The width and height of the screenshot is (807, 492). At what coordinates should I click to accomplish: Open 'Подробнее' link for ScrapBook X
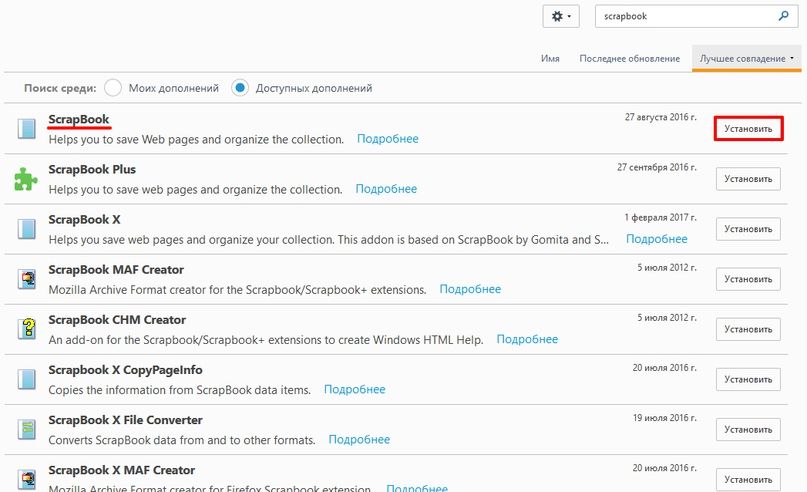pos(656,239)
